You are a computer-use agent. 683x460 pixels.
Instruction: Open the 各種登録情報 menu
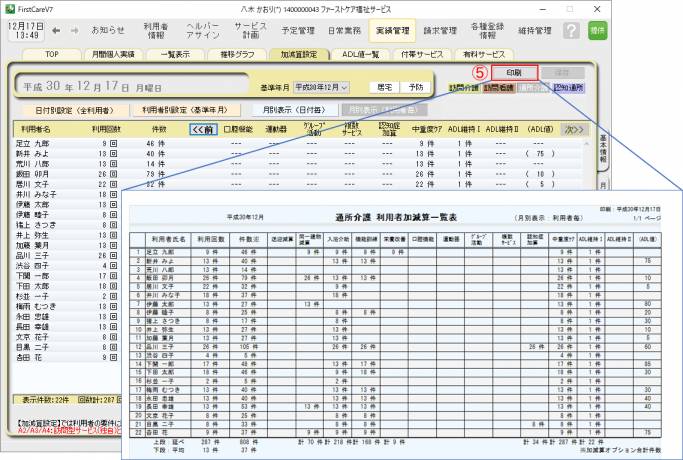(x=487, y=30)
